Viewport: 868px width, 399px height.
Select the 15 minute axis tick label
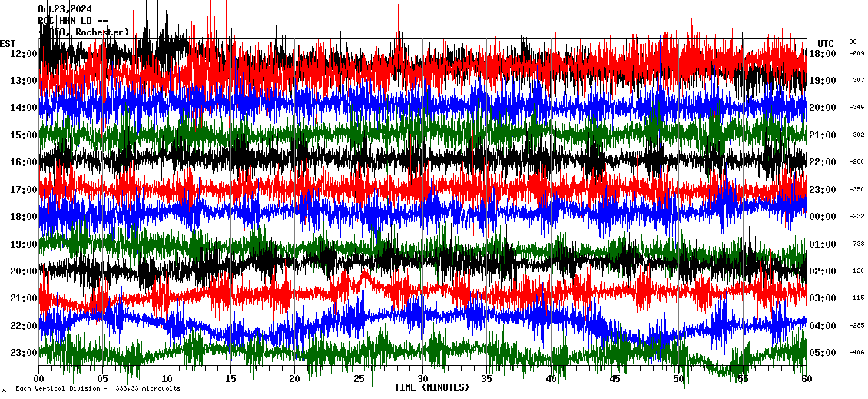coord(230,379)
